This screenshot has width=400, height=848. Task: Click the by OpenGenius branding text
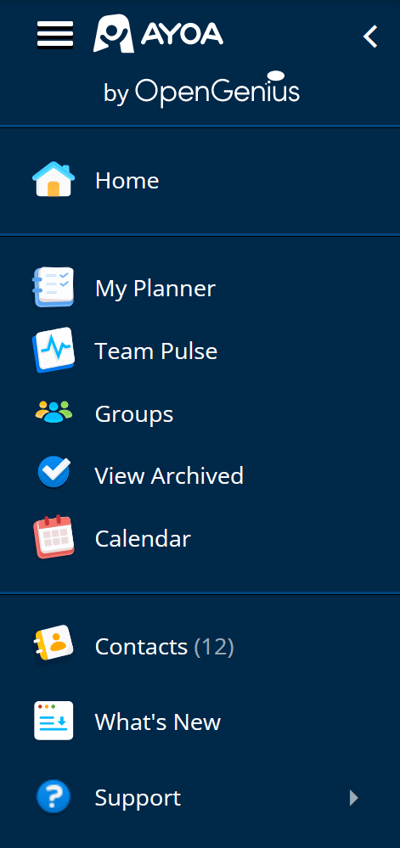click(x=201, y=89)
